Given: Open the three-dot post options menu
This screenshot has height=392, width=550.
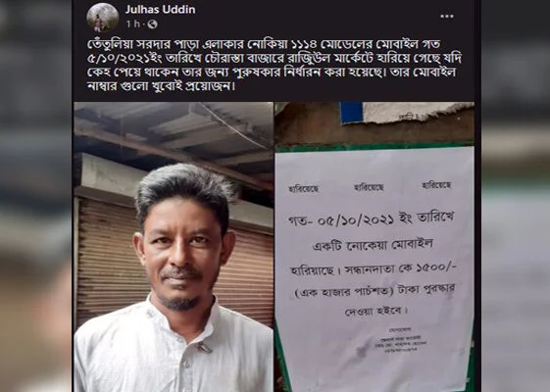Looking at the screenshot, I should [x=447, y=16].
